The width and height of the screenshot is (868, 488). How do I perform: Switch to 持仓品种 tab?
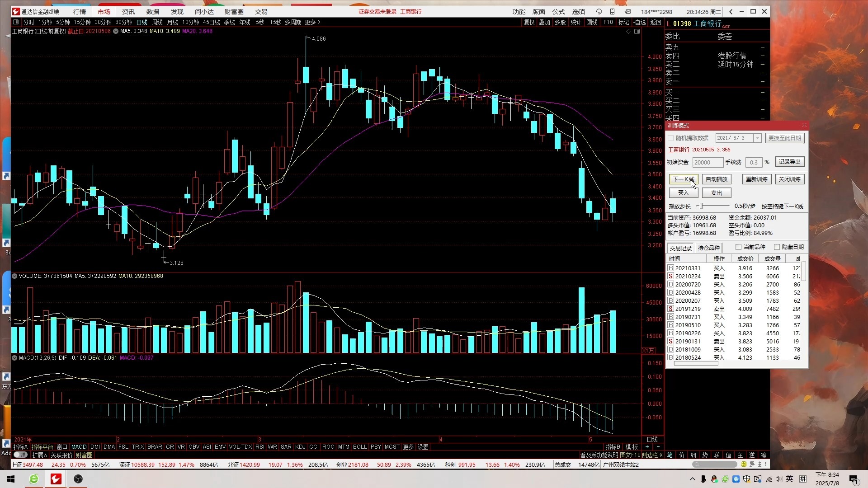coord(708,248)
